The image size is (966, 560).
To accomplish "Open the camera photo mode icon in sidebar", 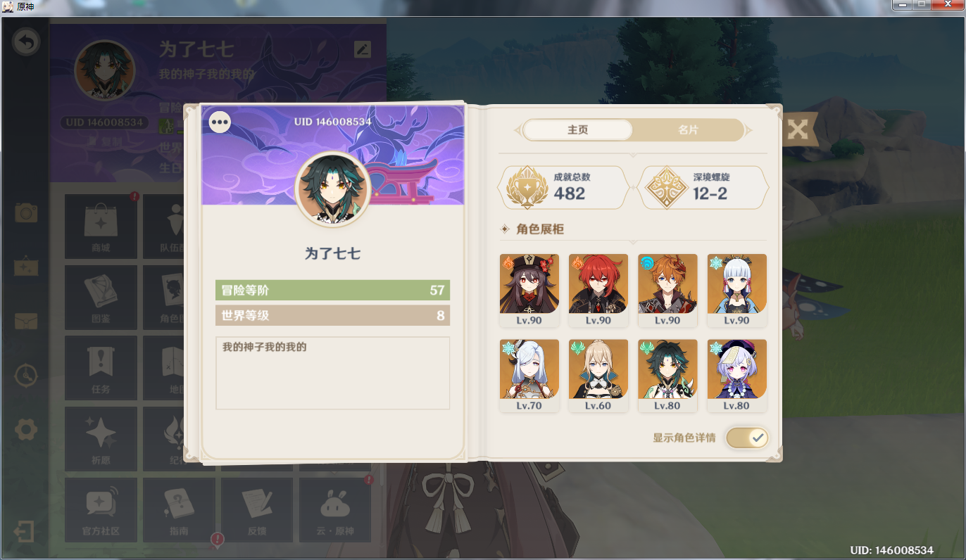I will click(x=26, y=212).
